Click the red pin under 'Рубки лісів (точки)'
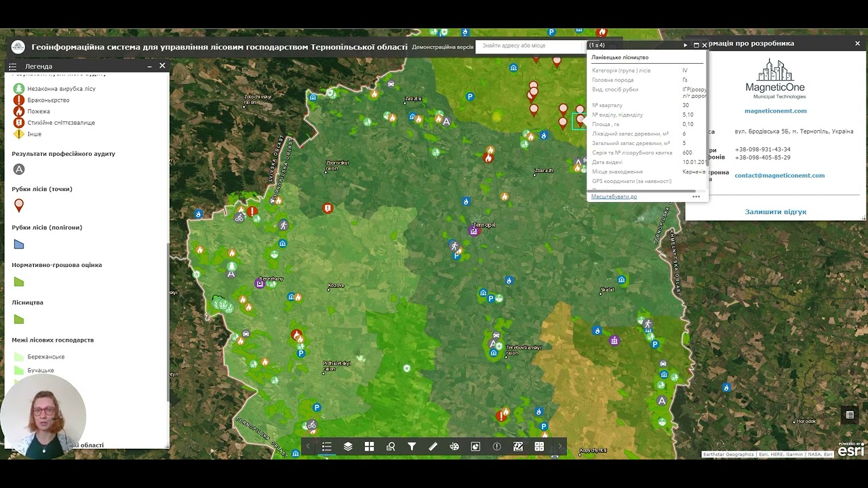Image resolution: width=868 pixels, height=488 pixels. tap(19, 205)
